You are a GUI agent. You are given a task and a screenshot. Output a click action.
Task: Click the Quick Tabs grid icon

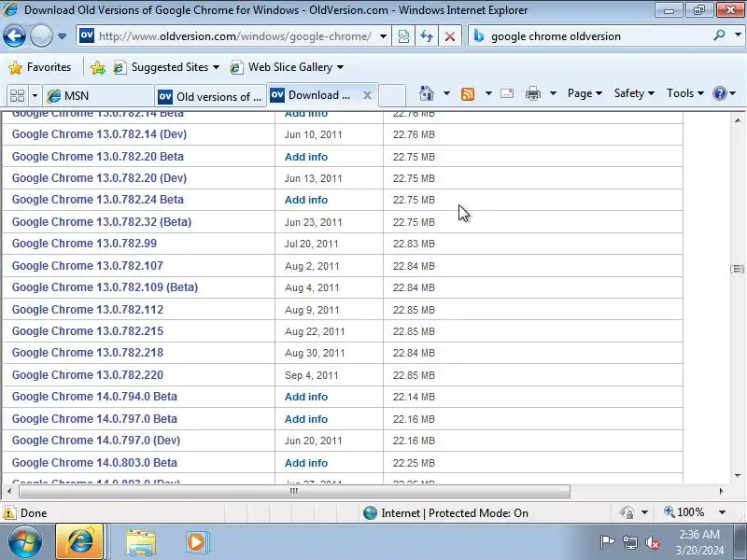click(17, 96)
